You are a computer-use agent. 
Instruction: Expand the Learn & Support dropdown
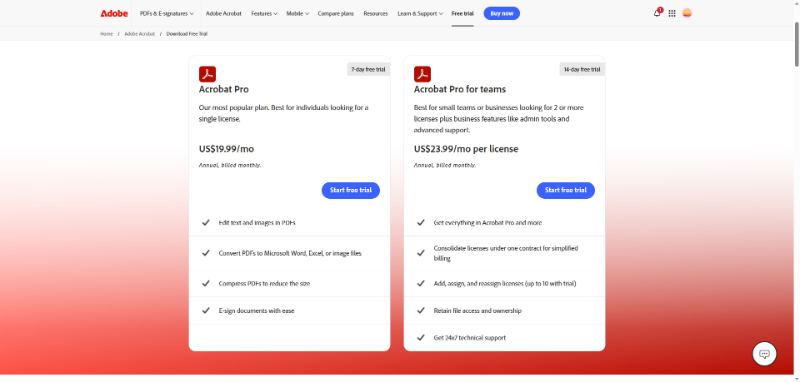[420, 14]
